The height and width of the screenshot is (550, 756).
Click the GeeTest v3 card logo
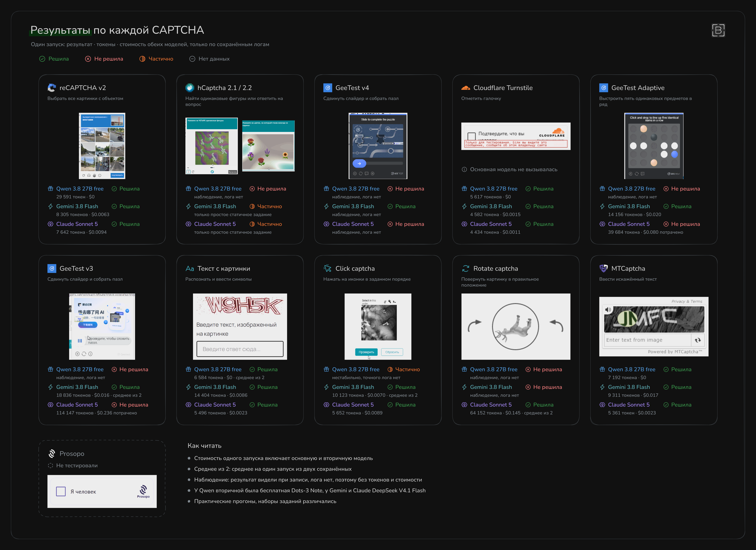tap(52, 269)
